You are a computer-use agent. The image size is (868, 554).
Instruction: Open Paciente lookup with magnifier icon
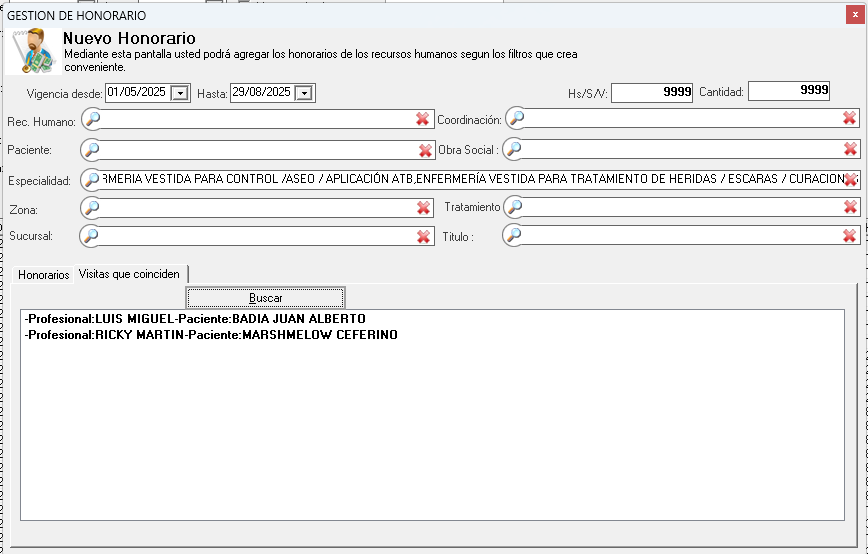tap(92, 150)
